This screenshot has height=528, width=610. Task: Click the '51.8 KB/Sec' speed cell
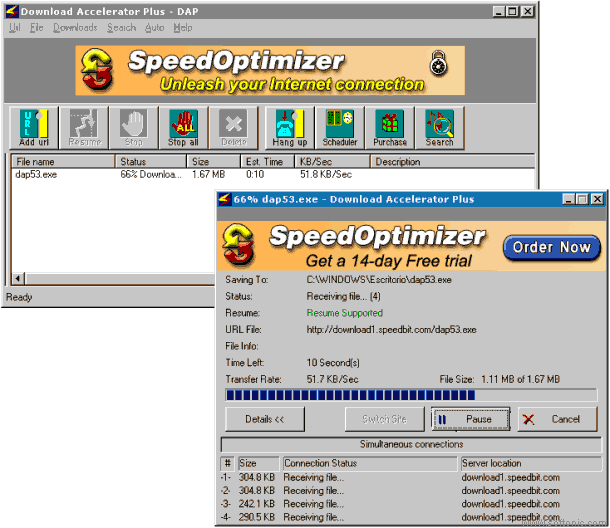326,174
